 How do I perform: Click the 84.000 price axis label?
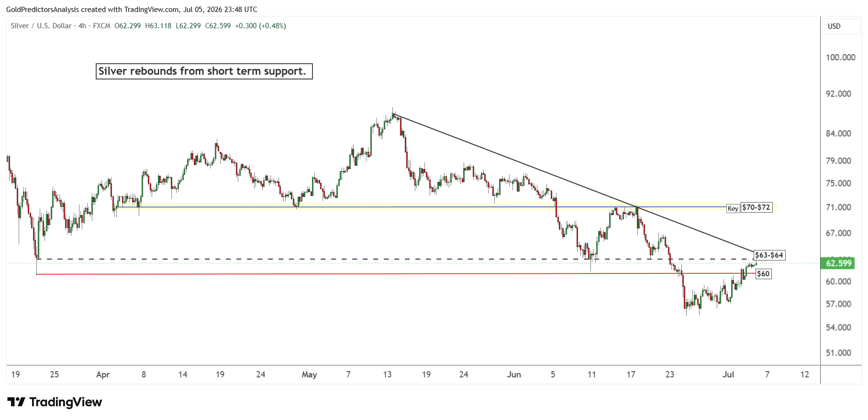838,134
